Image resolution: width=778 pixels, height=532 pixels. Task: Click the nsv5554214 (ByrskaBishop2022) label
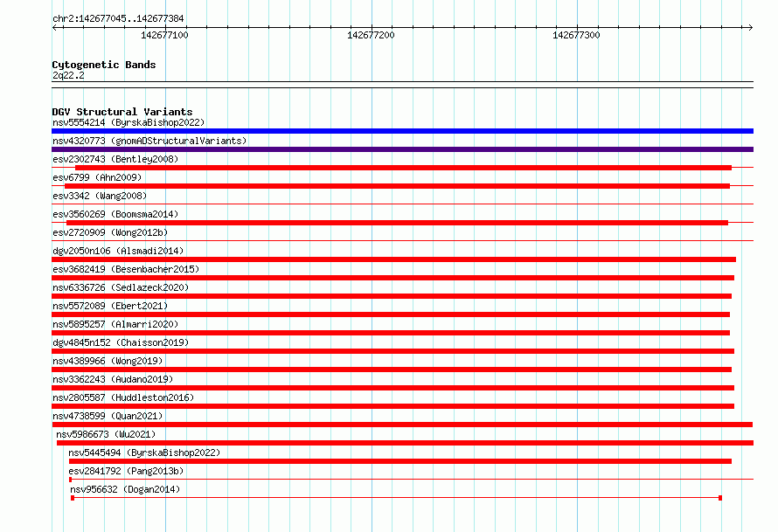129,122
